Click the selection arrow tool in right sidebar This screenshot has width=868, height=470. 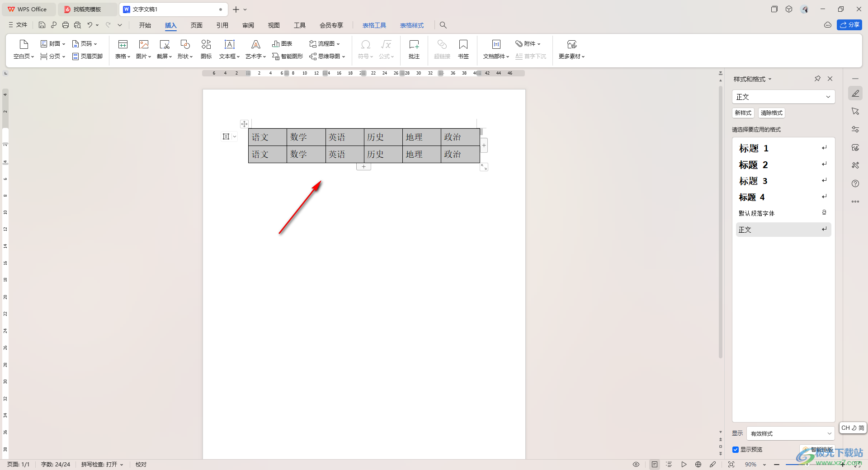tap(855, 111)
